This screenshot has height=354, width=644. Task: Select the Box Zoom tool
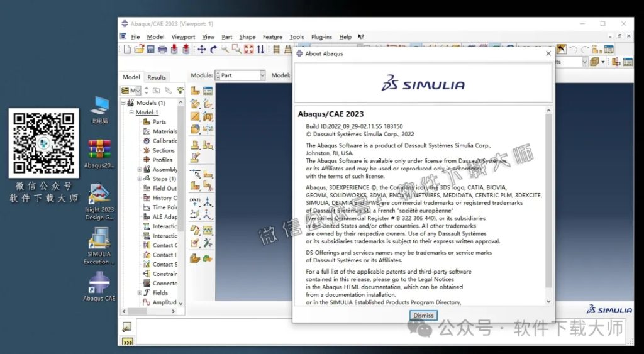(x=236, y=50)
